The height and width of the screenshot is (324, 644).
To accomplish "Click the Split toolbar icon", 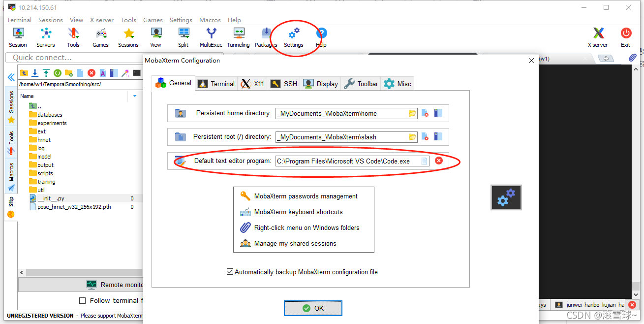I will pos(184,37).
